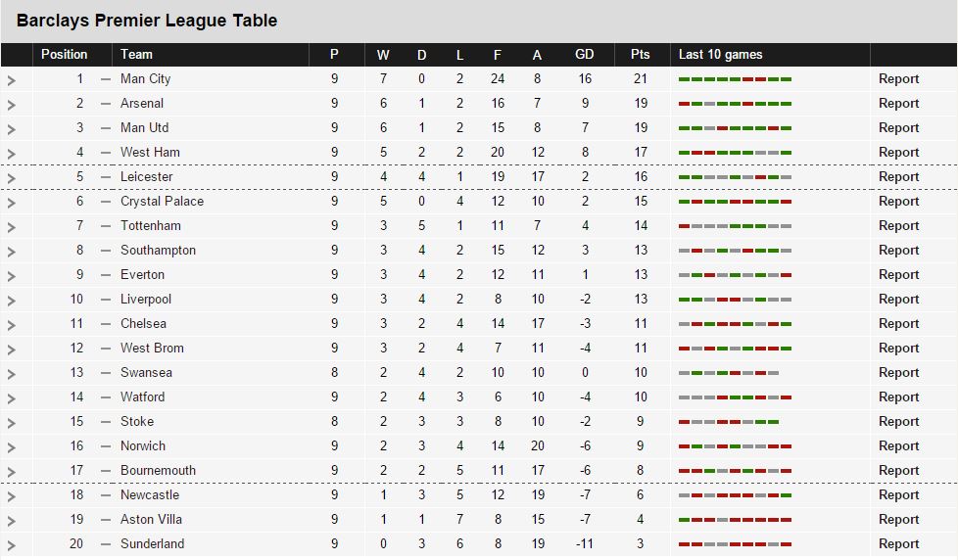Expand the Chelsea row arrow

[x=11, y=325]
